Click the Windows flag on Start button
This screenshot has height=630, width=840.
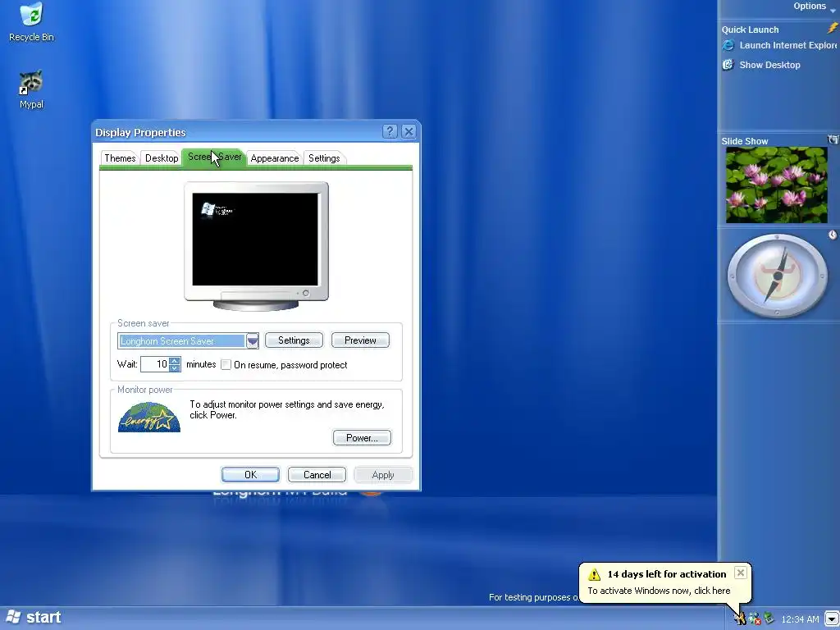pyautogui.click(x=13, y=617)
